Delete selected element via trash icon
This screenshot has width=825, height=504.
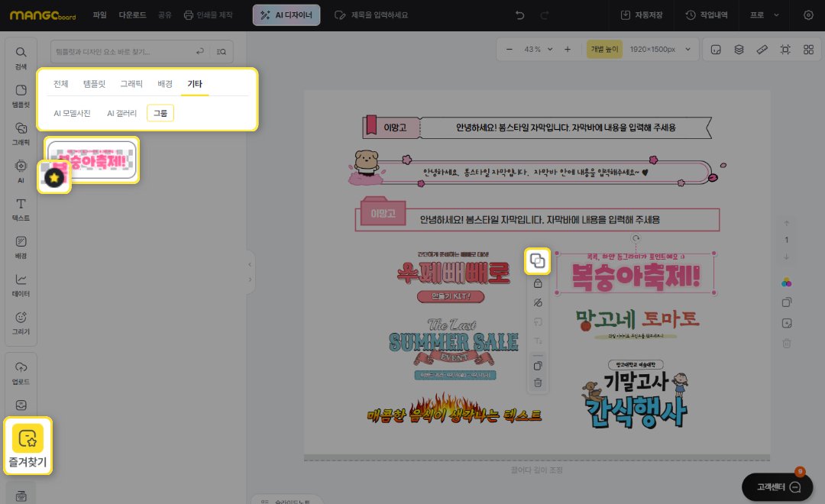pos(538,383)
